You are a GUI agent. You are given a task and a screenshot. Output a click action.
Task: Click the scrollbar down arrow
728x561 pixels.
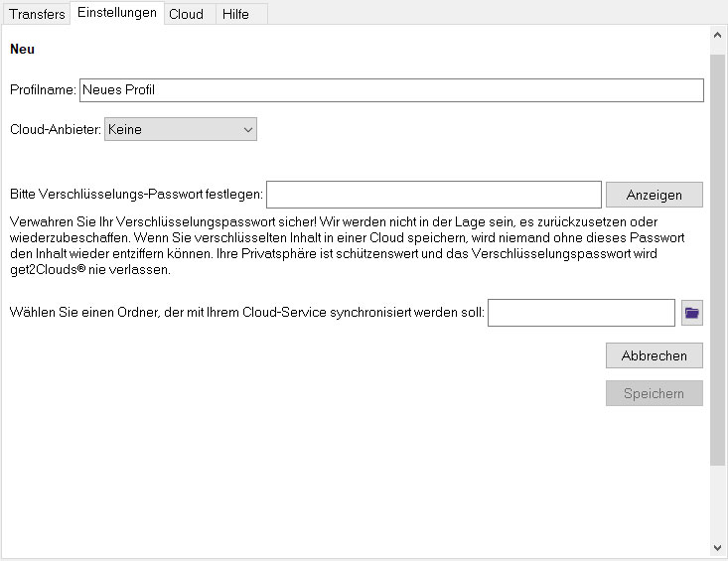pyautogui.click(x=717, y=548)
